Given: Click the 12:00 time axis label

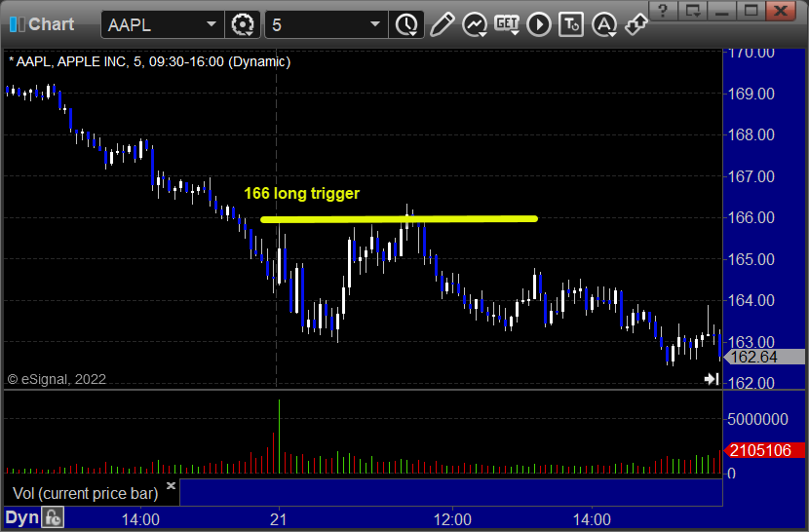Looking at the screenshot, I should point(452,519).
